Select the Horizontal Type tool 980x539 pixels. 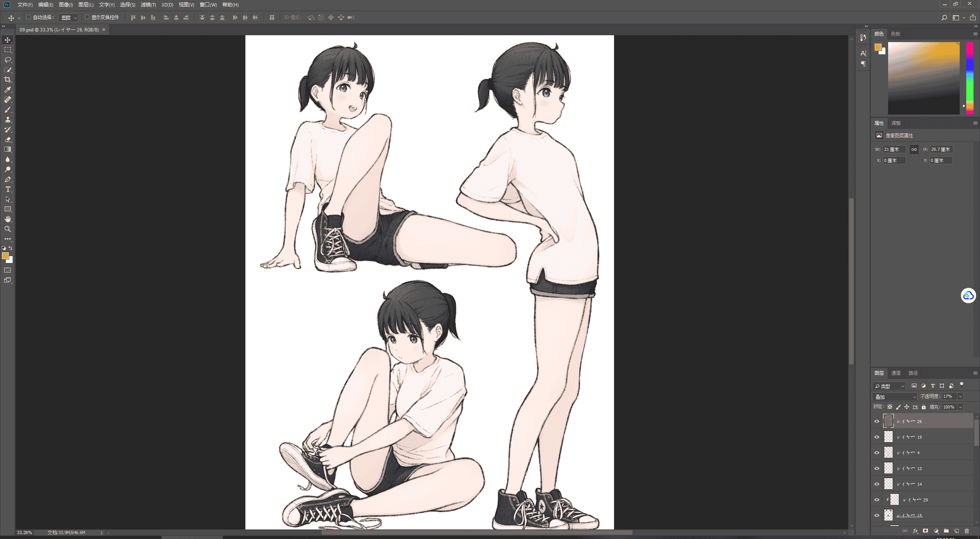[8, 189]
